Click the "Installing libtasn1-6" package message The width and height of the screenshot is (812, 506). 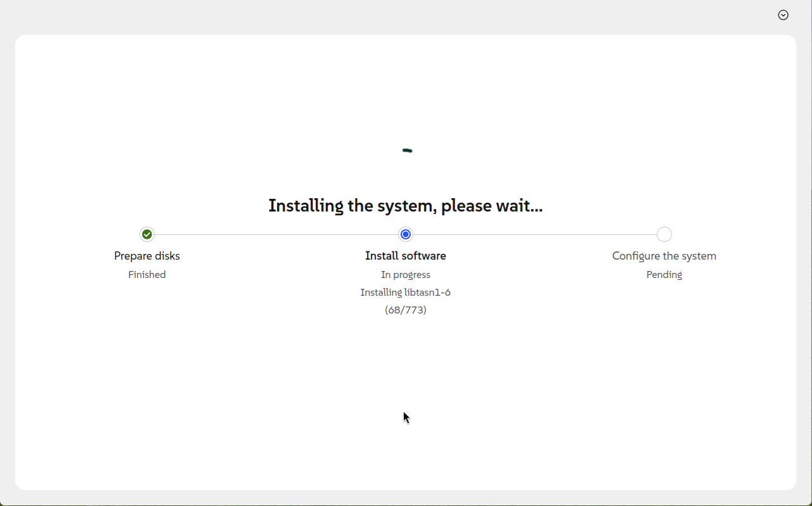coord(406,293)
